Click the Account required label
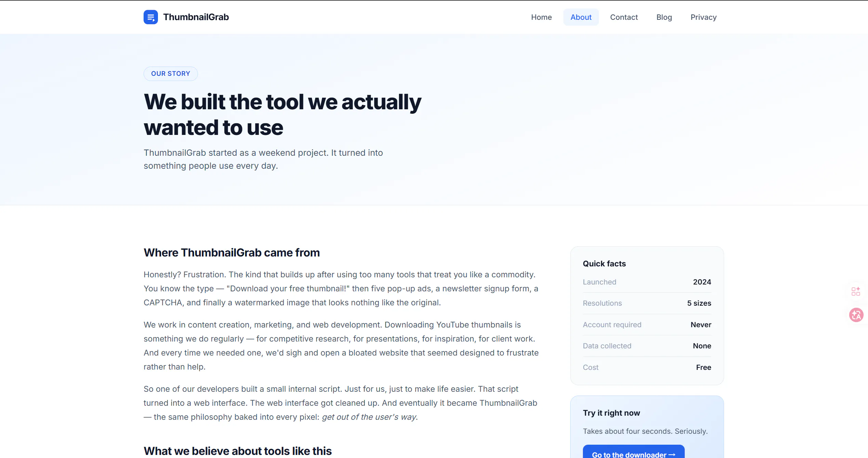Image resolution: width=868 pixels, height=458 pixels. pos(612,325)
